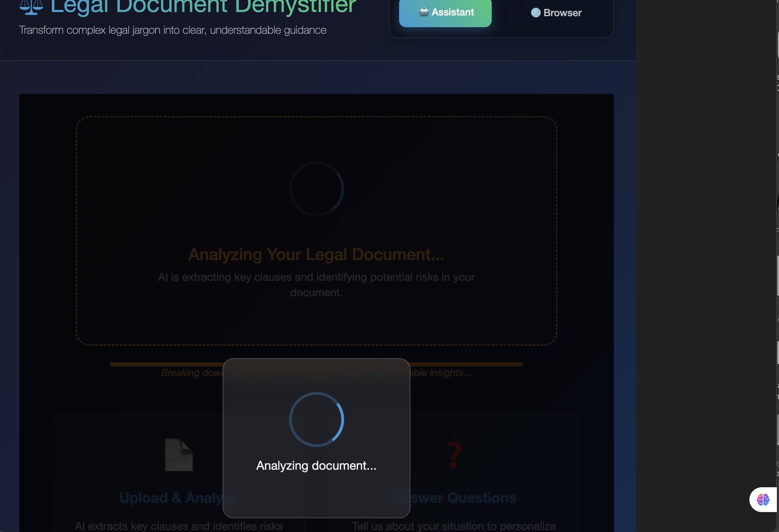The height and width of the screenshot is (532, 779).
Task: Click the Upload & Analyze card heading
Action: pyautogui.click(x=171, y=498)
